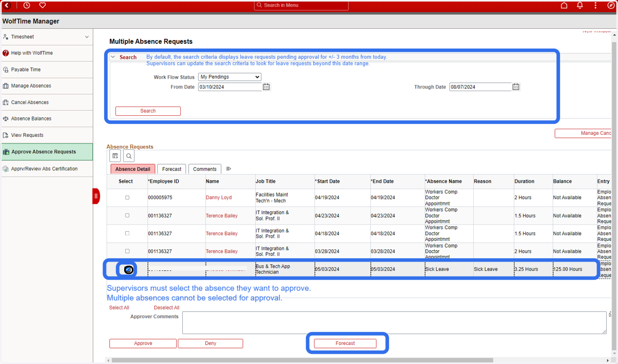Screen dimensions: 618x364
Task: Open Absence Balances in sidebar
Action: [x=31, y=118]
